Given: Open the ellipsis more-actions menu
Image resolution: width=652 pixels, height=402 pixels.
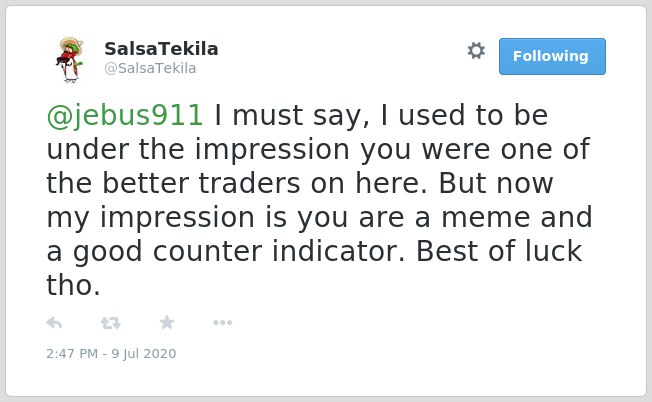Looking at the screenshot, I should (x=222, y=323).
